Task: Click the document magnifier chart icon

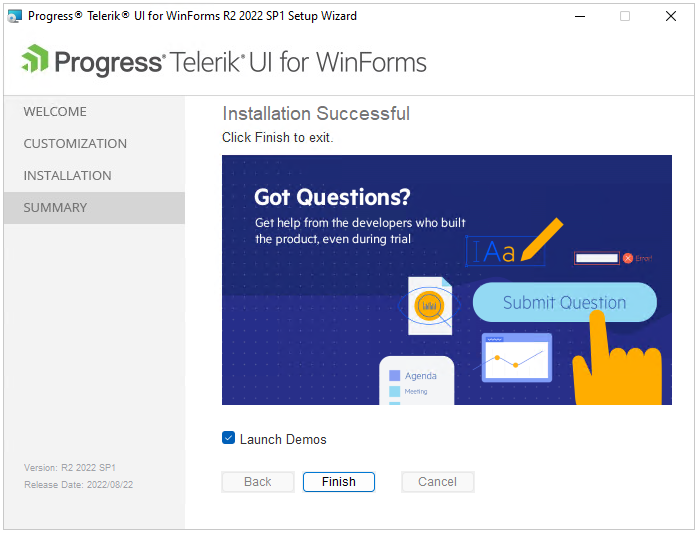Action: pos(429,305)
